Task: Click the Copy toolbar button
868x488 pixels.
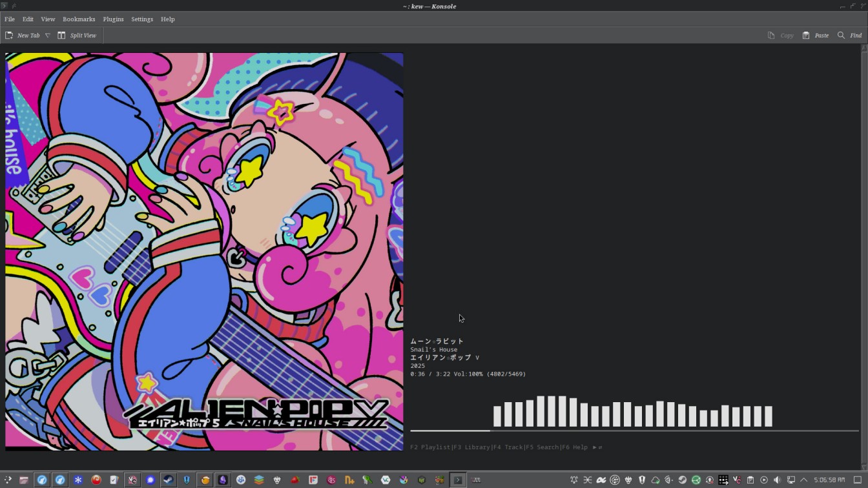Action: click(781, 36)
